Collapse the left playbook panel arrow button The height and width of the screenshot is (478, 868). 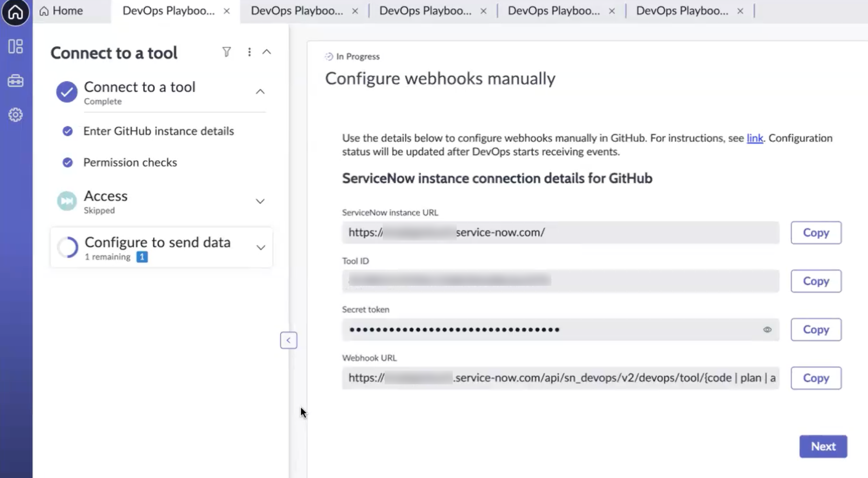pyautogui.click(x=289, y=340)
